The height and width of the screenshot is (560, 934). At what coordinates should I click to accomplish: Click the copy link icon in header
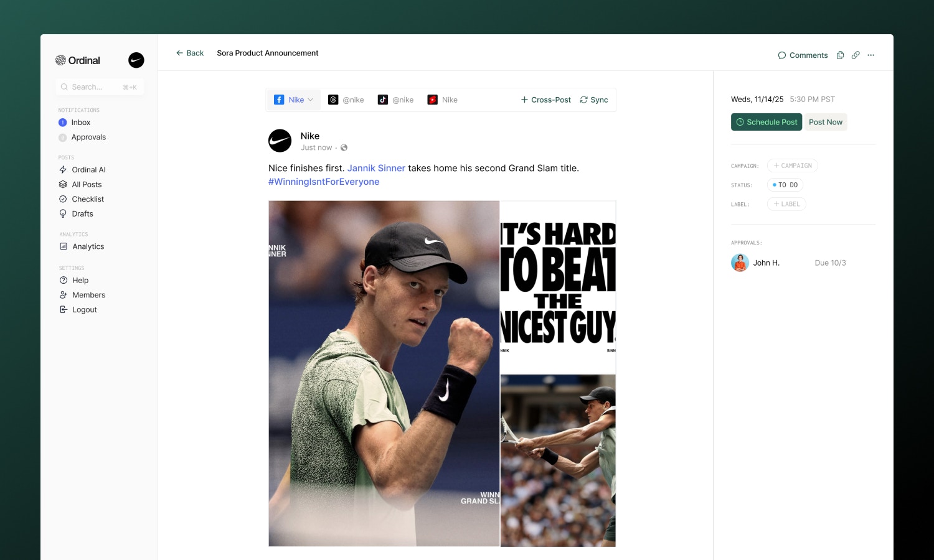856,55
